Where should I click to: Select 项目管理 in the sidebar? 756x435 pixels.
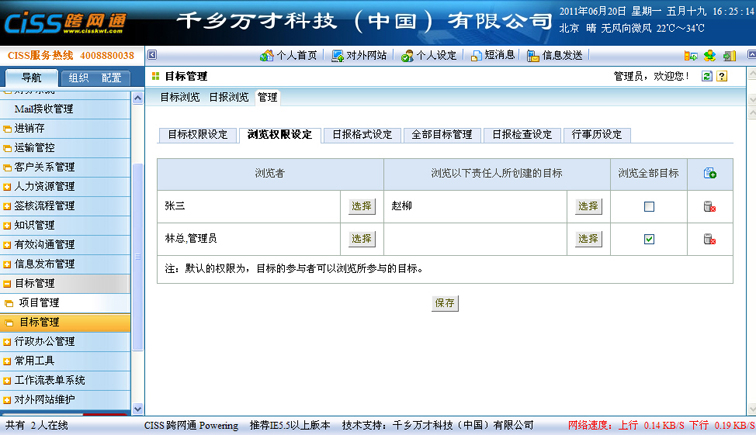pyautogui.click(x=38, y=303)
